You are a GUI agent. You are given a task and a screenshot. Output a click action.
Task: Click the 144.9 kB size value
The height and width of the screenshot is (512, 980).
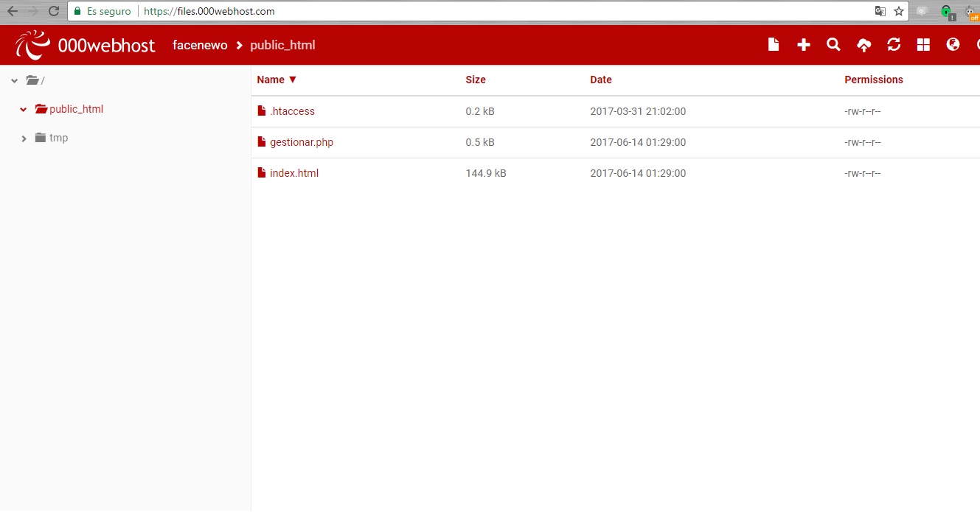tap(486, 173)
